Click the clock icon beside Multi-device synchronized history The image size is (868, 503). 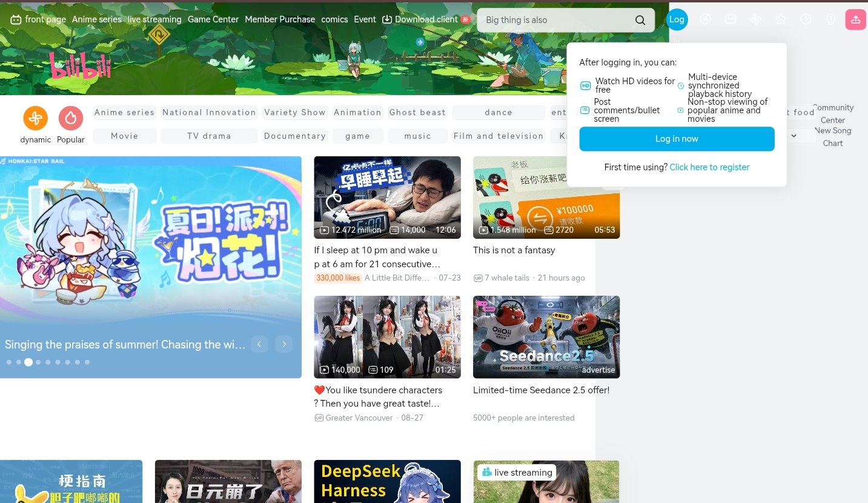(681, 85)
